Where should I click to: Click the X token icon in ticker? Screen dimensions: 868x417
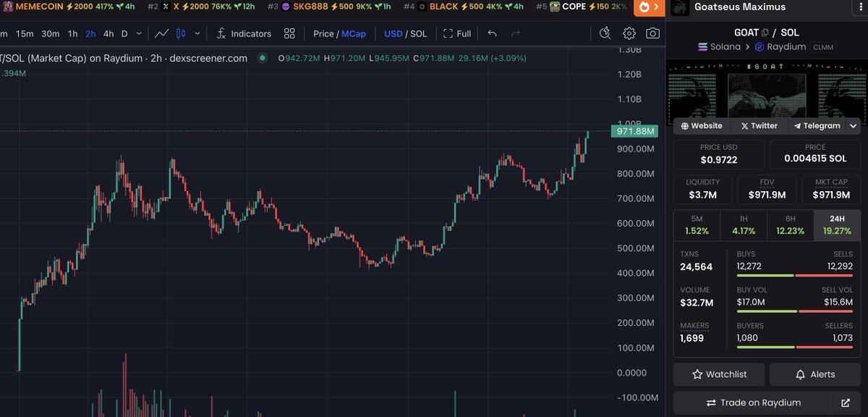click(x=166, y=7)
